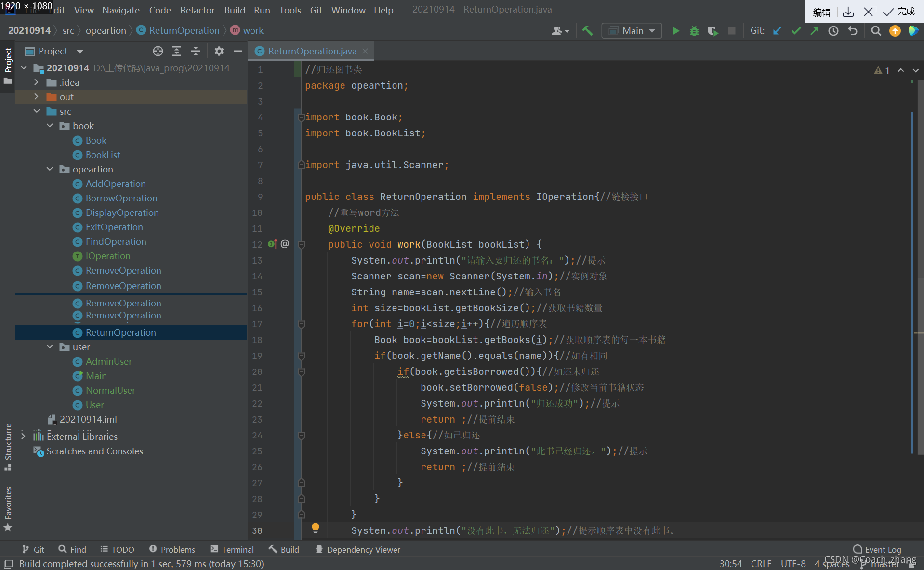The height and width of the screenshot is (570, 924).
Task: Click the Build project hammer icon
Action: click(x=587, y=31)
